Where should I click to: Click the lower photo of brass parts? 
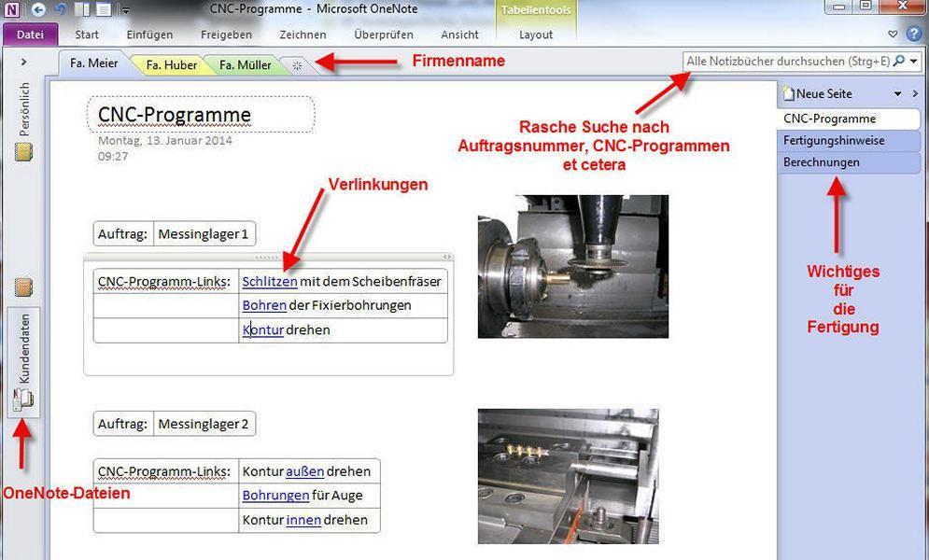(569, 476)
